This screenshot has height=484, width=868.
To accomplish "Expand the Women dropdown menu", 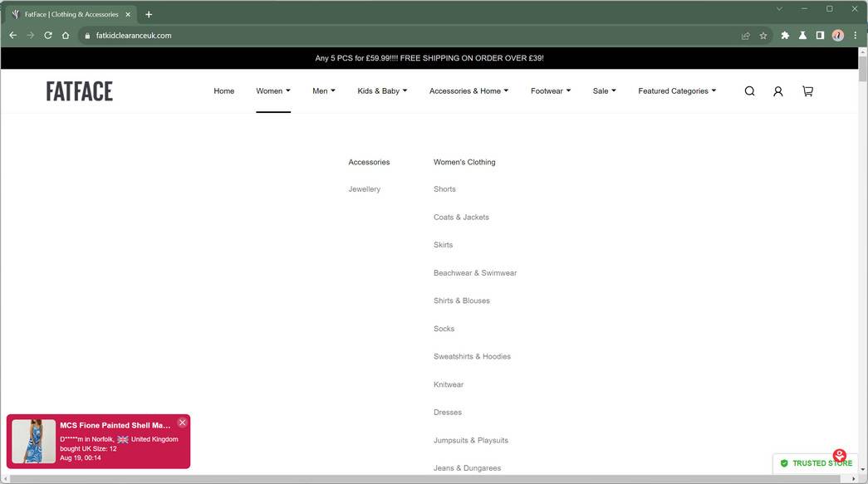I will 273,91.
